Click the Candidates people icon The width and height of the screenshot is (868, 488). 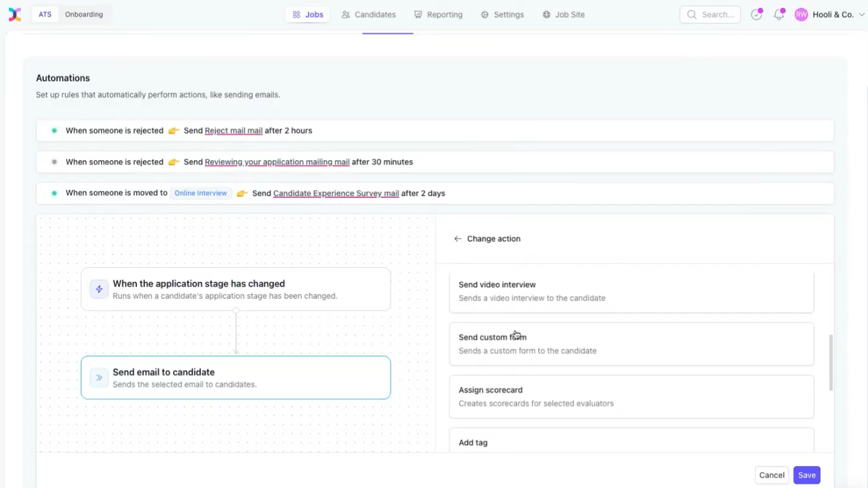[346, 15]
